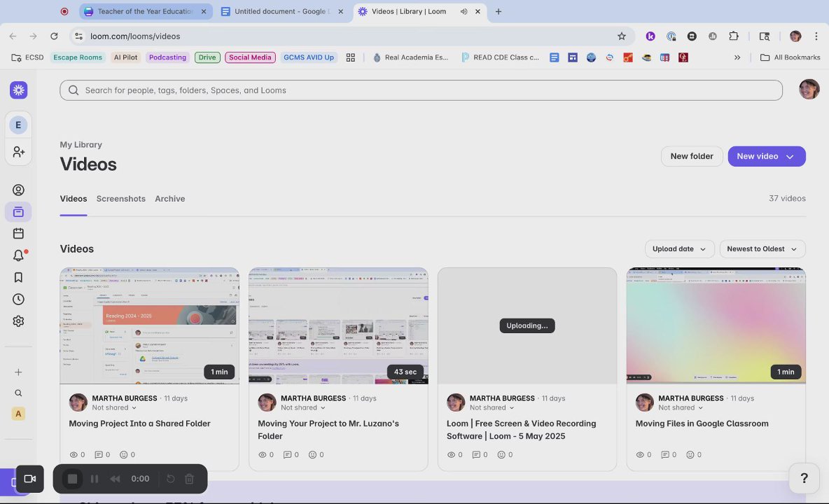
Task: Click the invite people icon
Action: 18,152
